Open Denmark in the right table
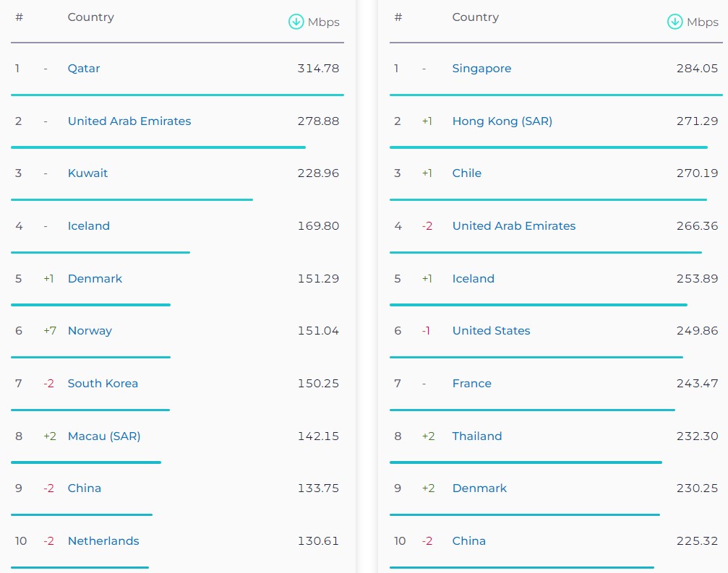The width and height of the screenshot is (728, 573). (479, 488)
